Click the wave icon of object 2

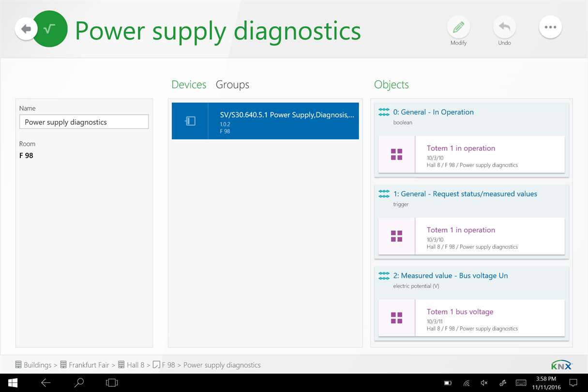click(384, 276)
